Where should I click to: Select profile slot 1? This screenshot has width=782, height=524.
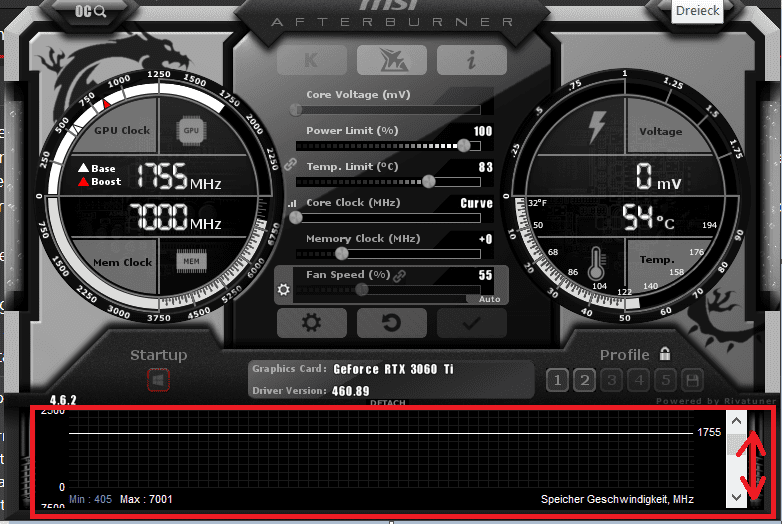[557, 381]
